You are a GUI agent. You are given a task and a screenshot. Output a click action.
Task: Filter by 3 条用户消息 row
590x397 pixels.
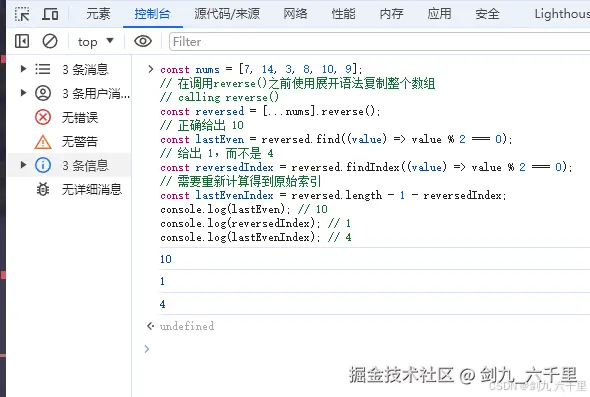tap(69, 93)
